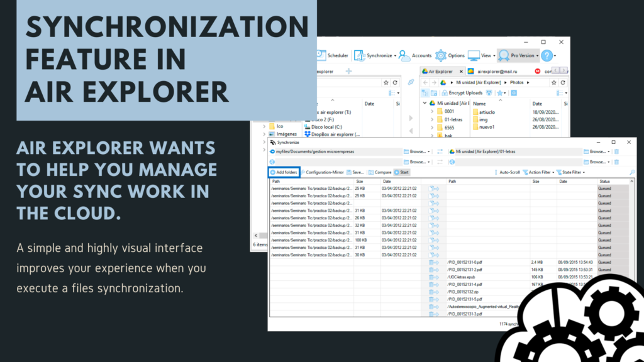Expand the Imágenes folder in left tree
This screenshot has height=362, width=644.
(x=264, y=134)
